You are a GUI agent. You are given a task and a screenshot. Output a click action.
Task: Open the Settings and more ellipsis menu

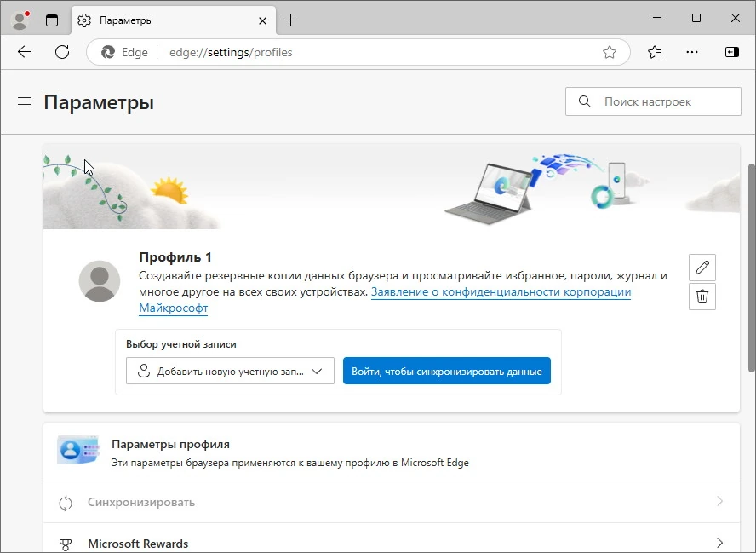pyautogui.click(x=692, y=52)
